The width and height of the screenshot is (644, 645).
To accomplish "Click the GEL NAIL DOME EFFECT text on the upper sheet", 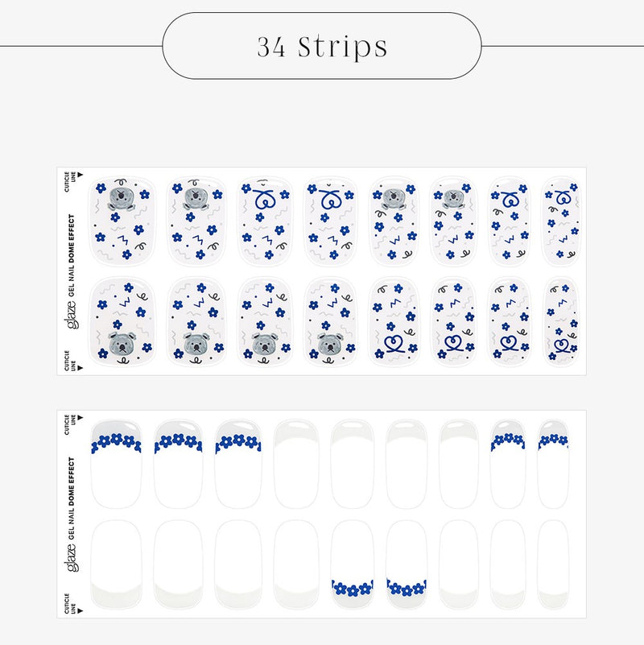I will 72,255.
